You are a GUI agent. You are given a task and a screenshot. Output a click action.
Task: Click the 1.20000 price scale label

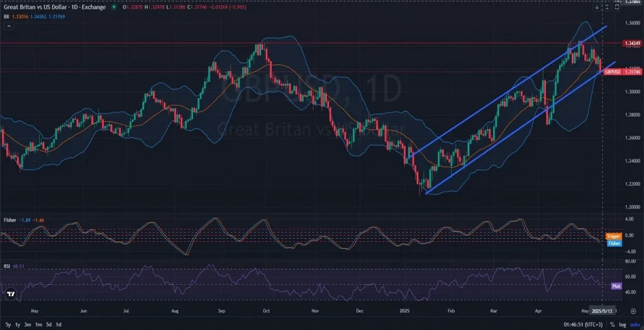(631, 207)
